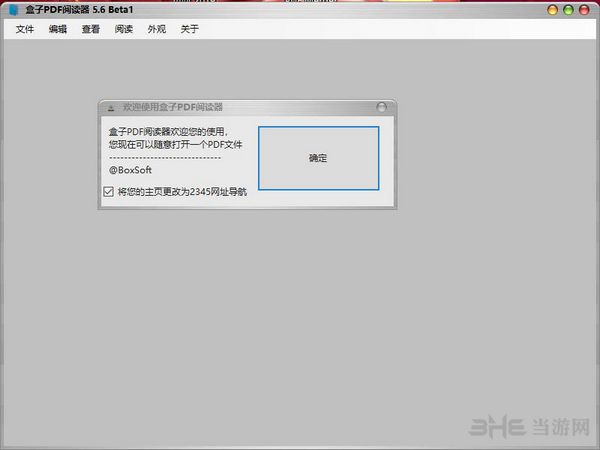Click the @BoxSoft text
The width and height of the screenshot is (600, 450).
[130, 170]
